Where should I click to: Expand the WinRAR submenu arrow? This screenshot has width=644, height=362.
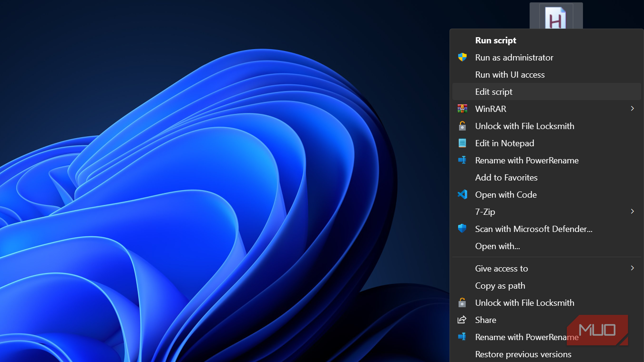tap(632, 109)
